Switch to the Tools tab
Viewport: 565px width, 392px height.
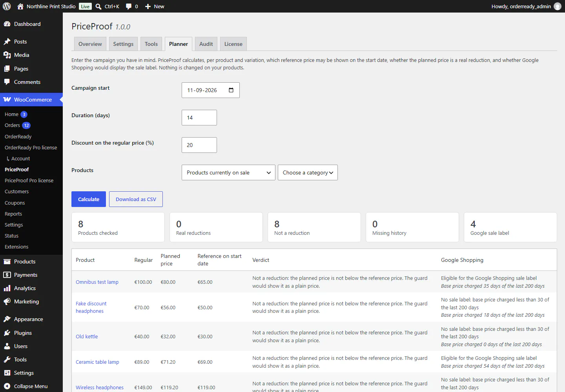tap(151, 44)
